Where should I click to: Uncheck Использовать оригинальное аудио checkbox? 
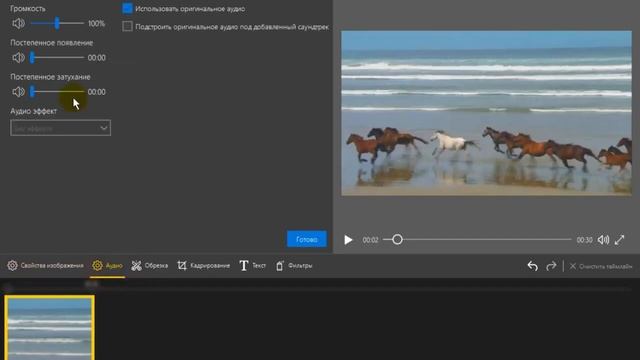coord(127,9)
